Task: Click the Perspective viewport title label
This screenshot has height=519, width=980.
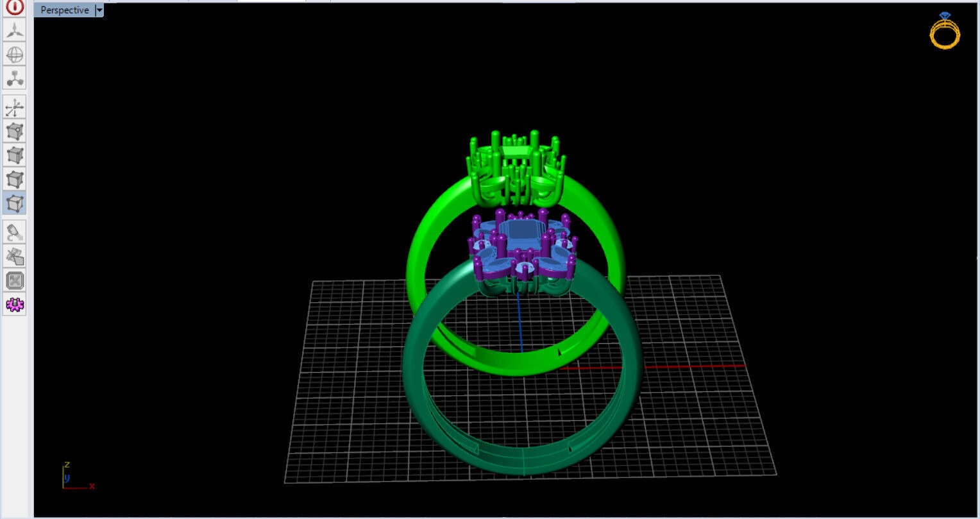Action: pyautogui.click(x=64, y=10)
